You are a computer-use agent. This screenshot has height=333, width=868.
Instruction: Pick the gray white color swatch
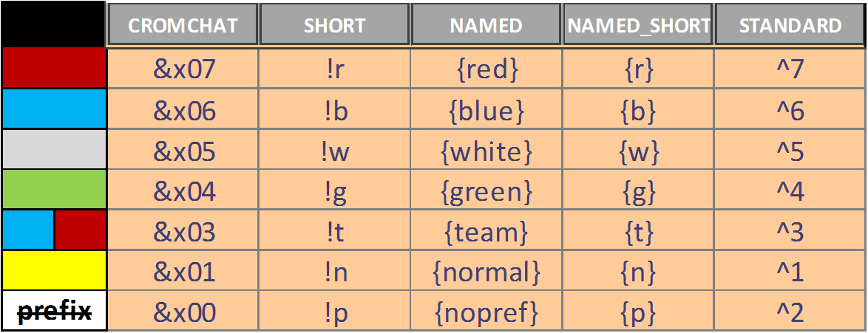[x=54, y=149]
